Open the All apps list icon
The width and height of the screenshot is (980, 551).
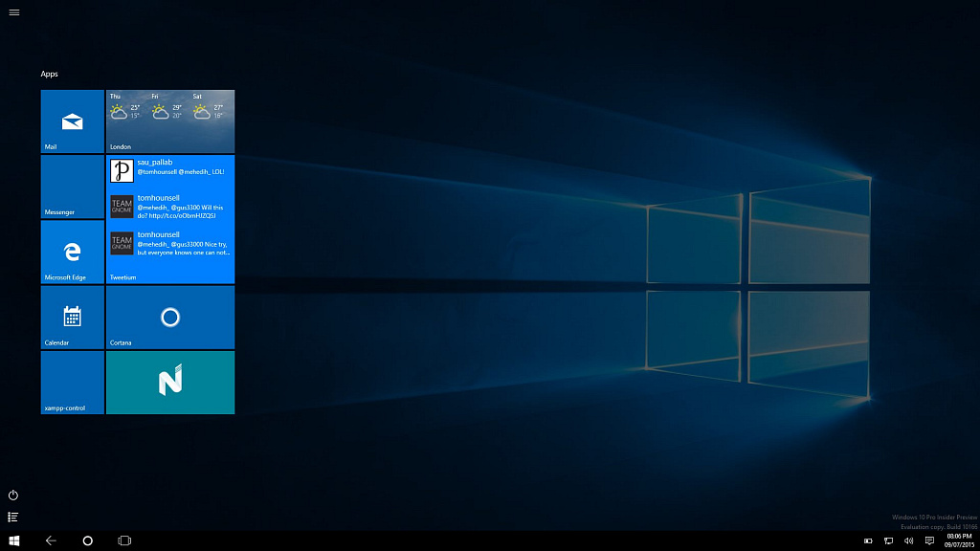point(13,517)
